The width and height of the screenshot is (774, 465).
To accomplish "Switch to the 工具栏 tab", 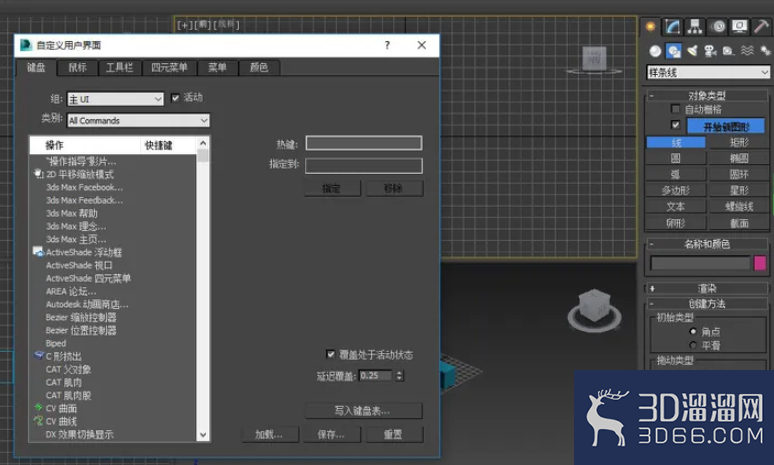I will (x=119, y=68).
